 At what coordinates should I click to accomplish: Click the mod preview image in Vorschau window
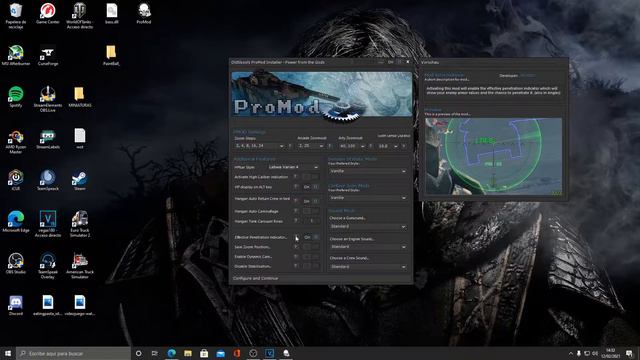coord(493,156)
